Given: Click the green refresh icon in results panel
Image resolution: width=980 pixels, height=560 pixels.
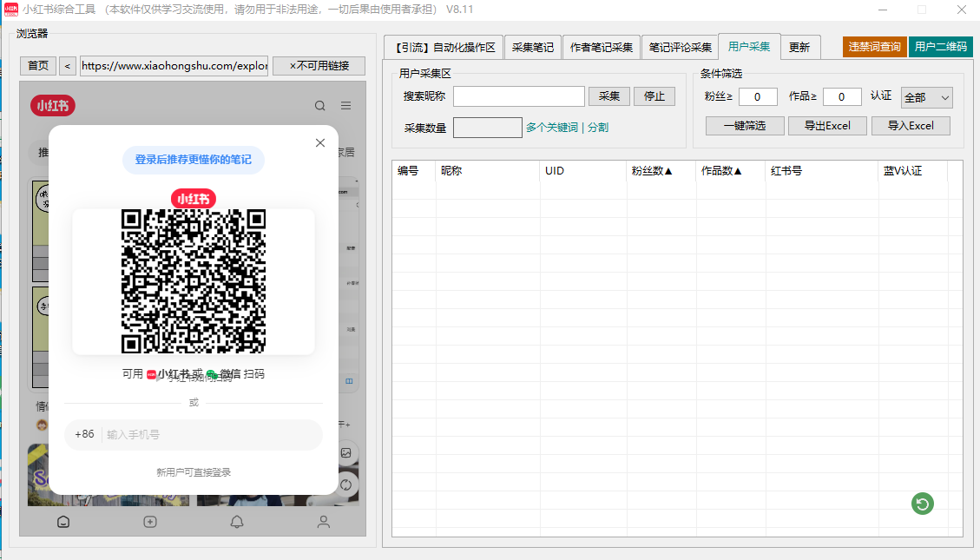Looking at the screenshot, I should tap(922, 504).
